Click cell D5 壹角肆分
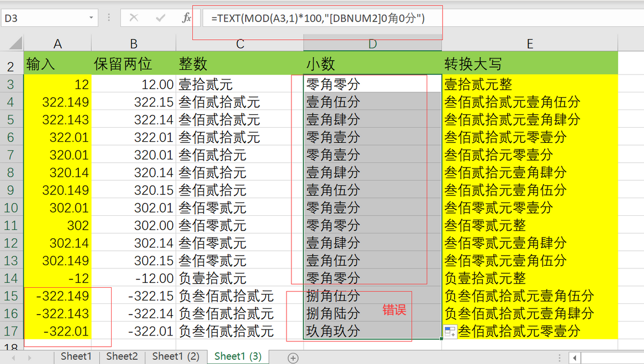The width and height of the screenshot is (644, 364). point(372,119)
